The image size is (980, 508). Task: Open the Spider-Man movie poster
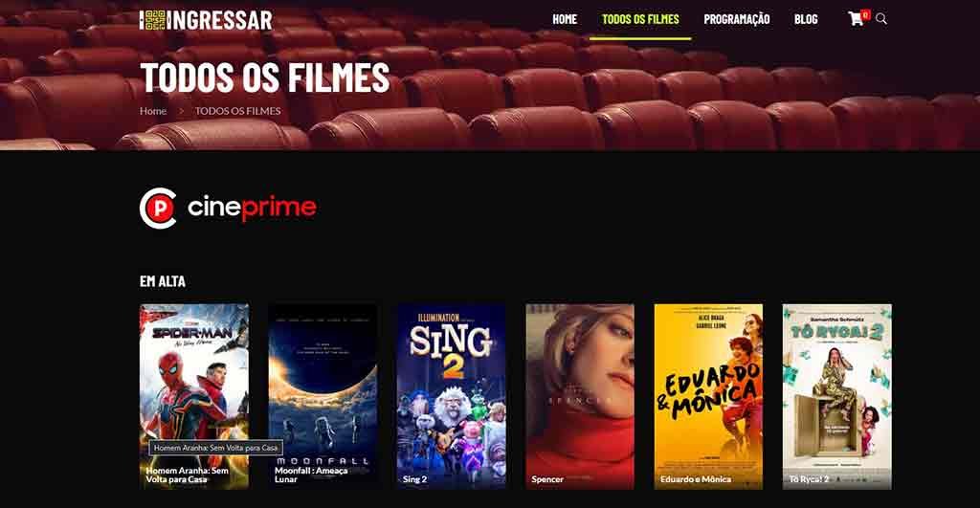tap(194, 396)
